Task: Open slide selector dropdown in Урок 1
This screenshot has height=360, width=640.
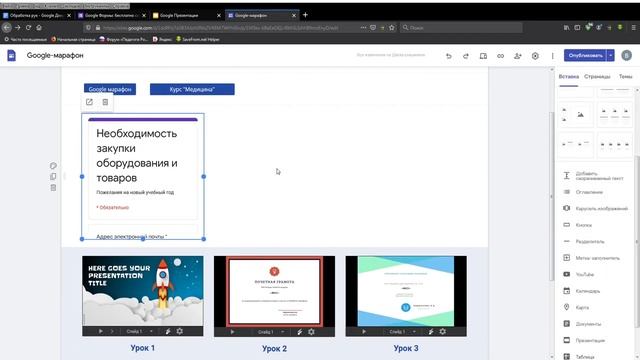Action: click(x=139, y=331)
